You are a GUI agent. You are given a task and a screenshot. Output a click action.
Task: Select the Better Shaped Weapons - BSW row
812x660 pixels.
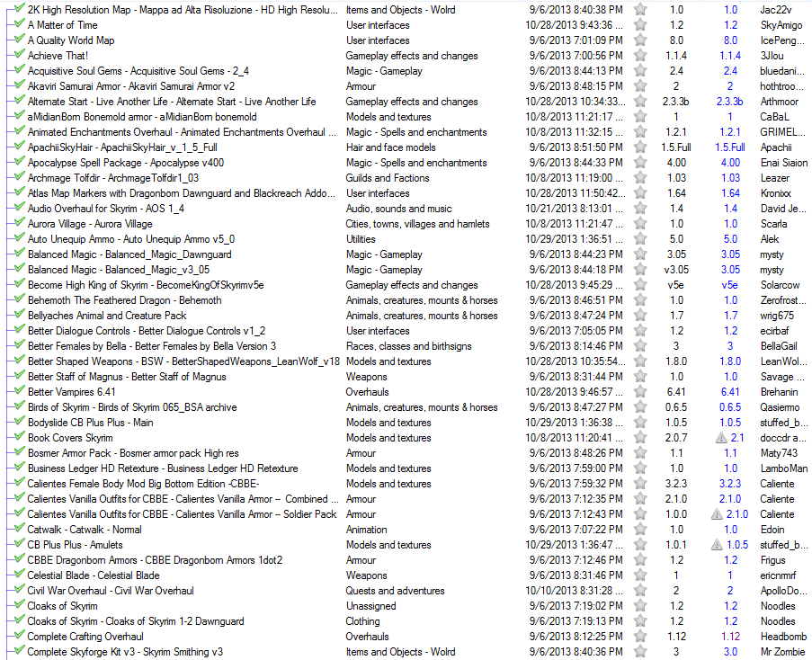tap(406, 361)
